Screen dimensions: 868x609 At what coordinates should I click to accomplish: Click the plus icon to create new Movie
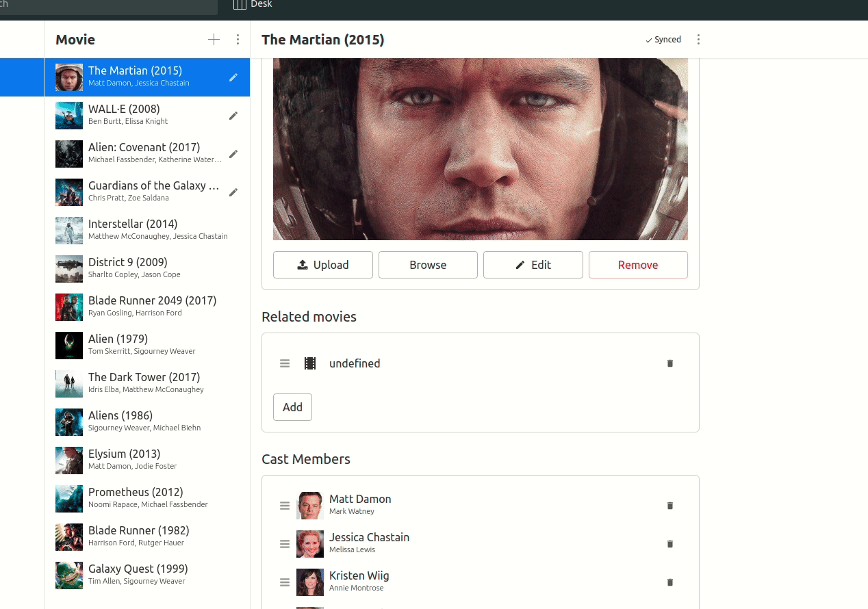click(214, 40)
